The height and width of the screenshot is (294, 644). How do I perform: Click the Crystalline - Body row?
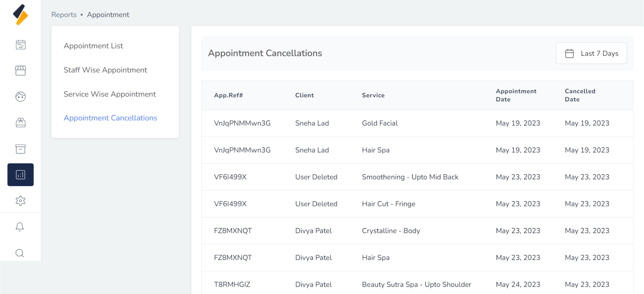click(x=391, y=231)
